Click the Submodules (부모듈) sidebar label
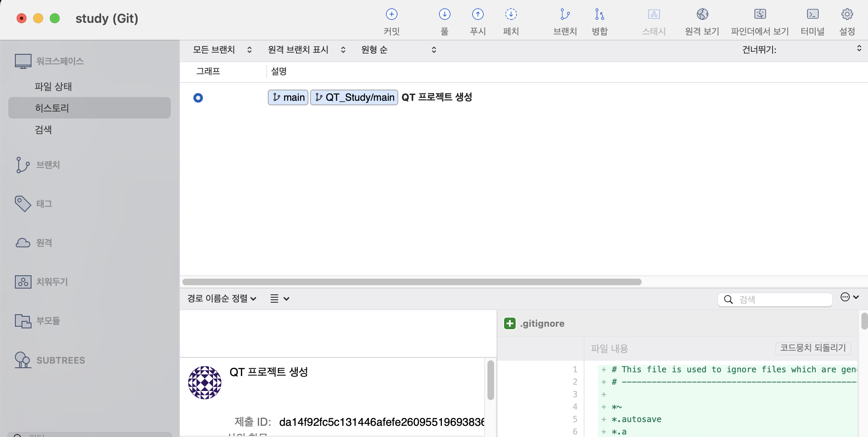This screenshot has width=868, height=437. [x=48, y=321]
